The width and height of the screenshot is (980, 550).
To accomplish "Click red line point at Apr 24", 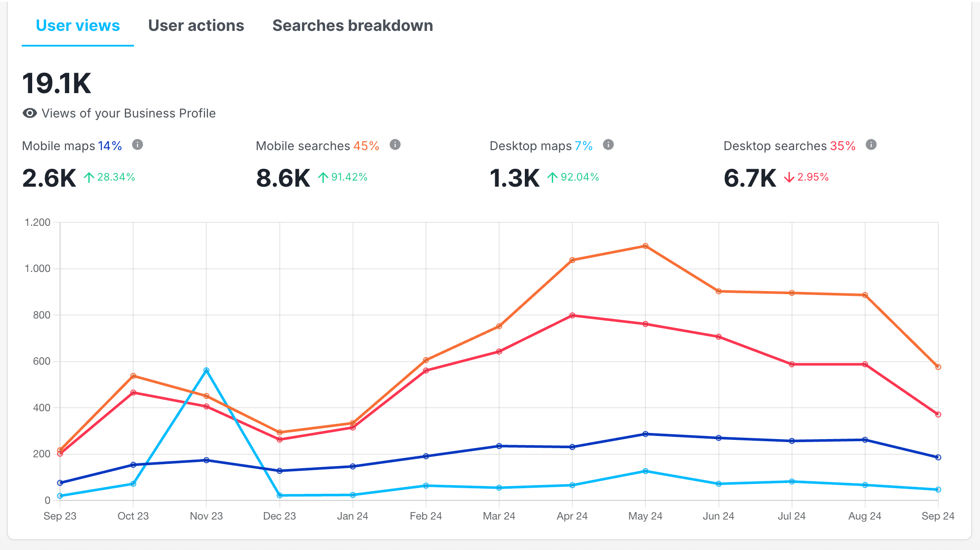I will point(572,315).
